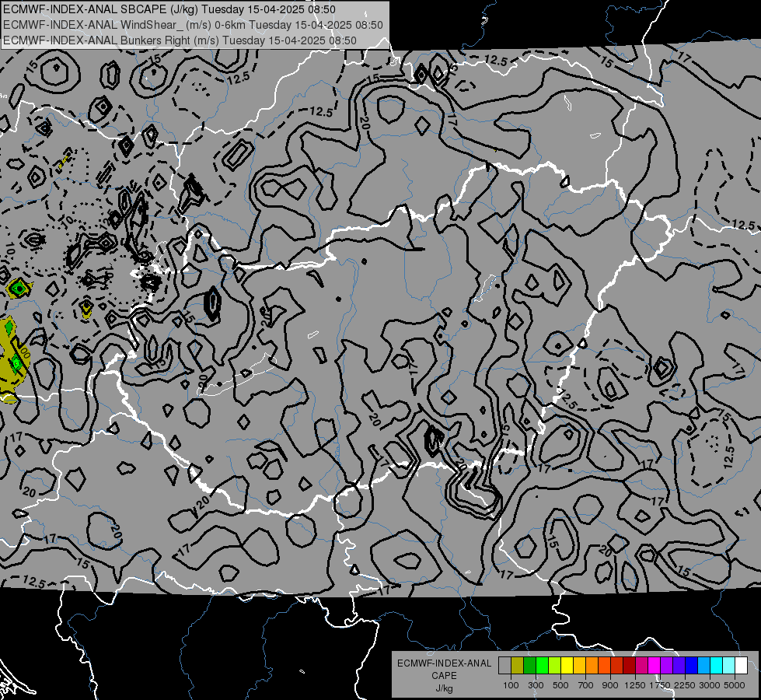Viewport: 761px width, 700px height.
Task: Pick the pink-crimson swatch right of label 1250
Action: coord(641,666)
